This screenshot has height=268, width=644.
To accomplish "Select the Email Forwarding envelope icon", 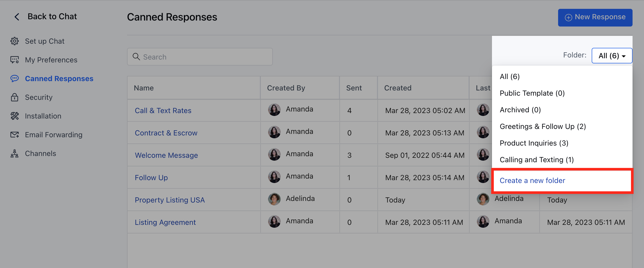I will point(15,134).
